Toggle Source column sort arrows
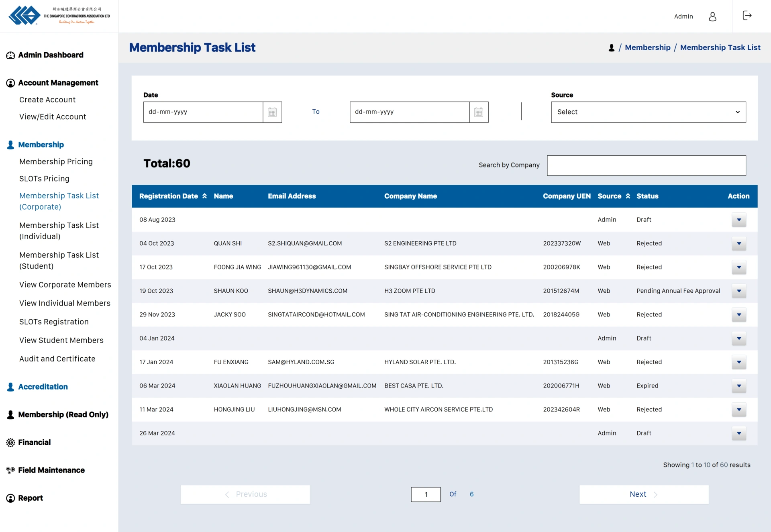Screen dimensions: 771x532 (x=628, y=196)
